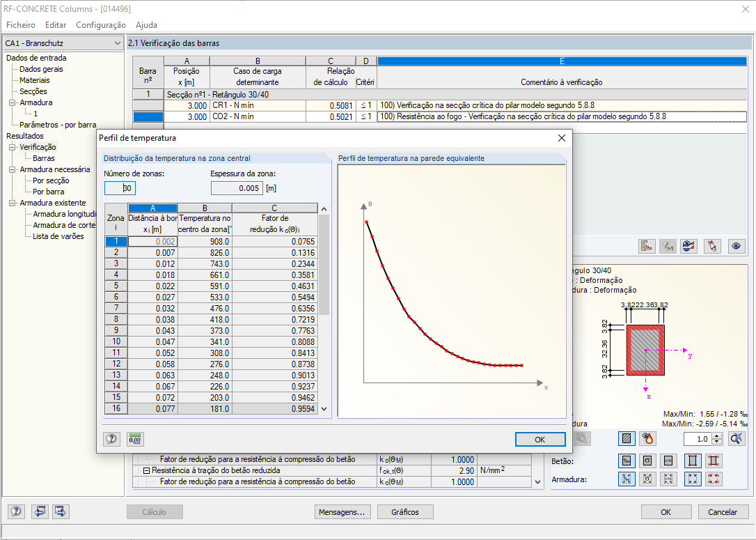
Task: Select Betão sigma stress icon
Action: pyautogui.click(x=647, y=461)
